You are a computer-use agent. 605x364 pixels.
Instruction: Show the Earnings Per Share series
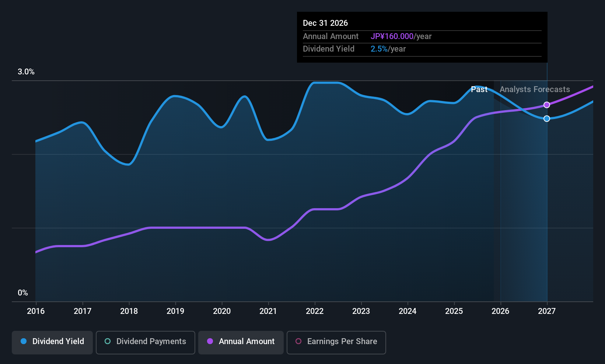[336, 342]
